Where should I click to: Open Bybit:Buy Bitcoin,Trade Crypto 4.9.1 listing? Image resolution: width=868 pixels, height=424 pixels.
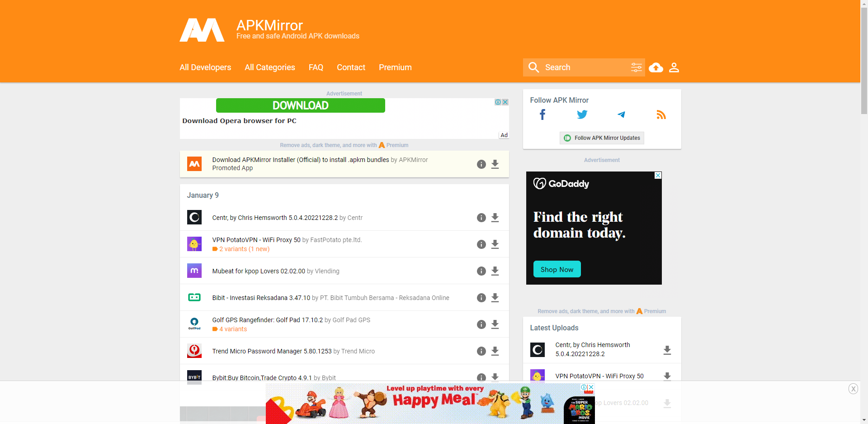[x=262, y=378]
